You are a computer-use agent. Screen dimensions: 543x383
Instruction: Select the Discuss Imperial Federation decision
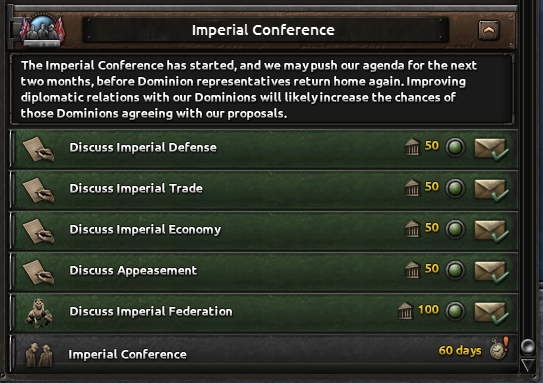264,313
